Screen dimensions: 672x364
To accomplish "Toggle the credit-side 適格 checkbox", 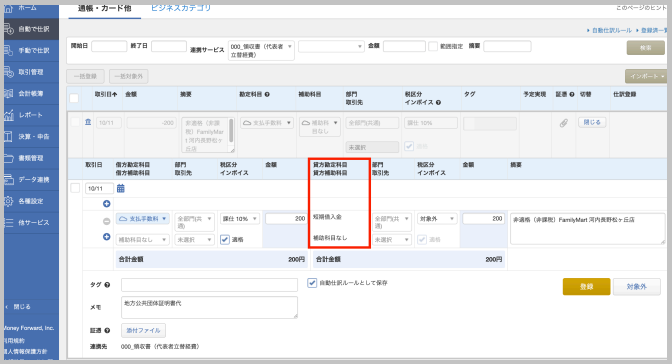I will point(422,240).
